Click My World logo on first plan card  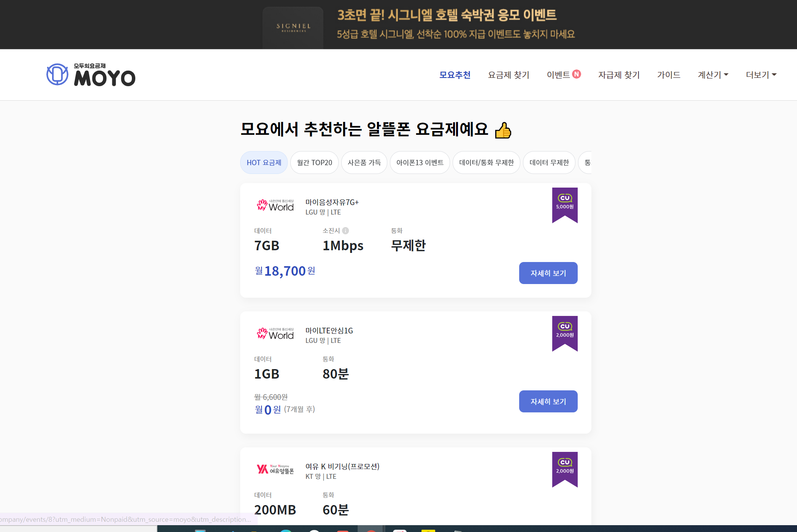pos(275,205)
